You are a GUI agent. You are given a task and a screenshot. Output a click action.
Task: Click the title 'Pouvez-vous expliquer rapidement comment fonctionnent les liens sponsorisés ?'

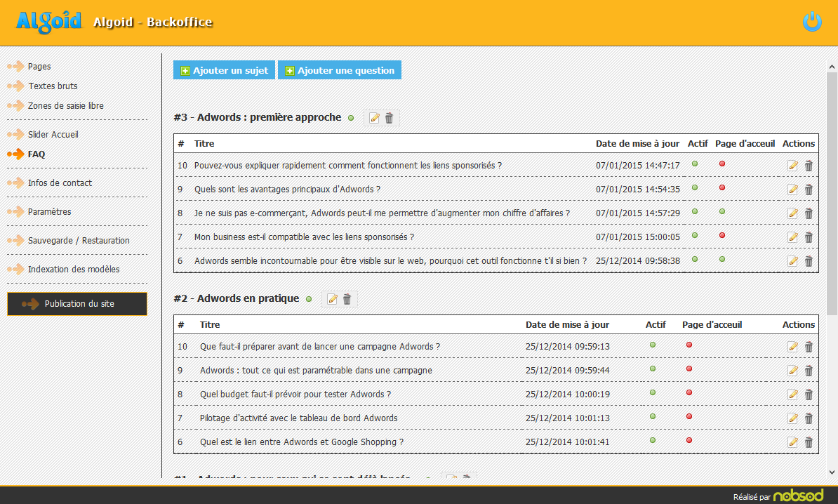pos(348,166)
